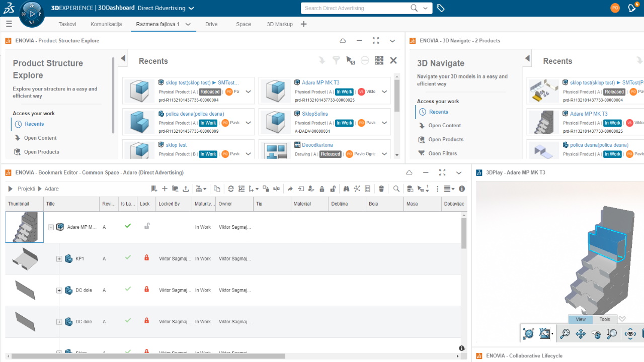Screen dimensions: 644x362
Task: Click the tile view icon in the Recents panel
Action: pos(378,60)
